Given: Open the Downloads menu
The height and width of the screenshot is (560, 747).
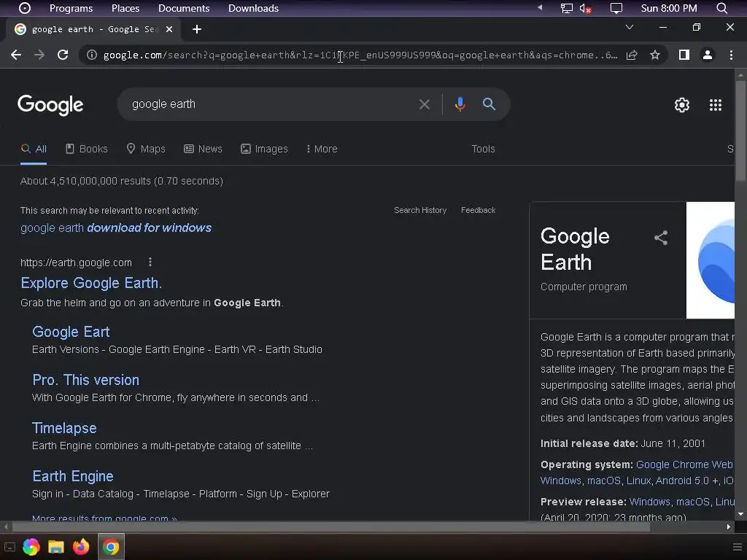Looking at the screenshot, I should point(253,8).
